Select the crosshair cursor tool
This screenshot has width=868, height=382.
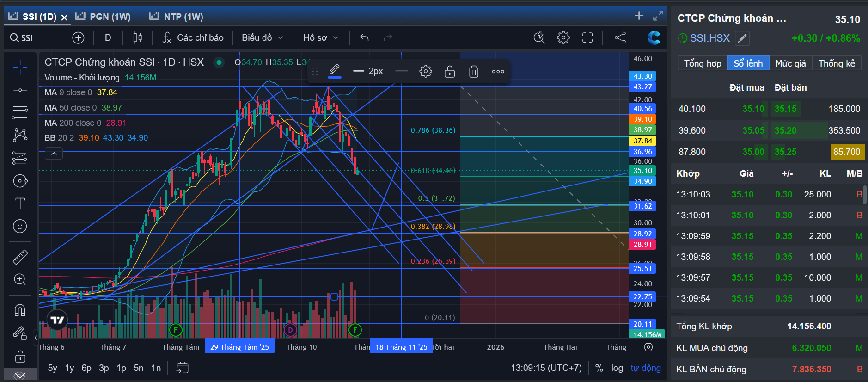tap(20, 68)
